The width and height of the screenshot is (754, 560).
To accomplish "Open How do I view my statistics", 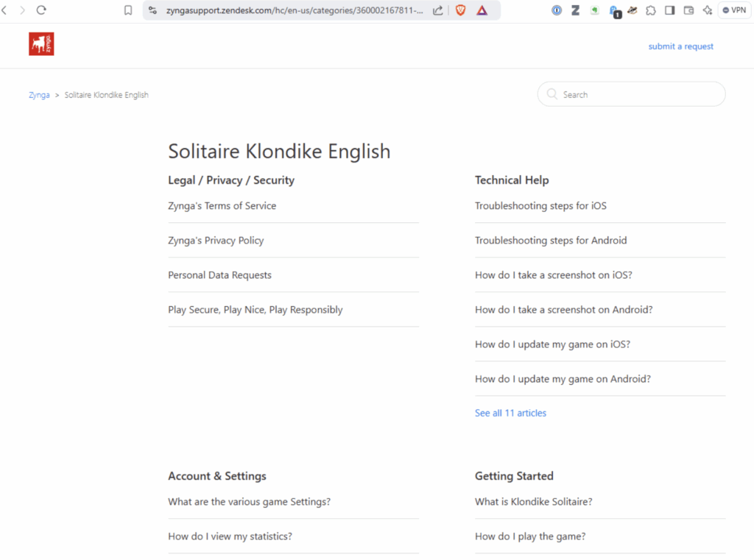I will click(230, 536).
